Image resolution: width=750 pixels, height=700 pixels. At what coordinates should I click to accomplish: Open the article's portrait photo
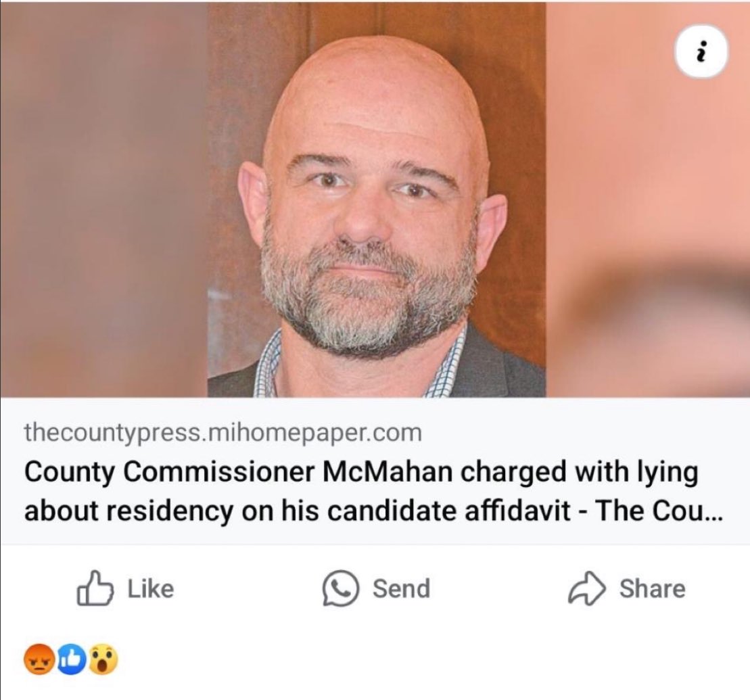pyautogui.click(x=376, y=203)
